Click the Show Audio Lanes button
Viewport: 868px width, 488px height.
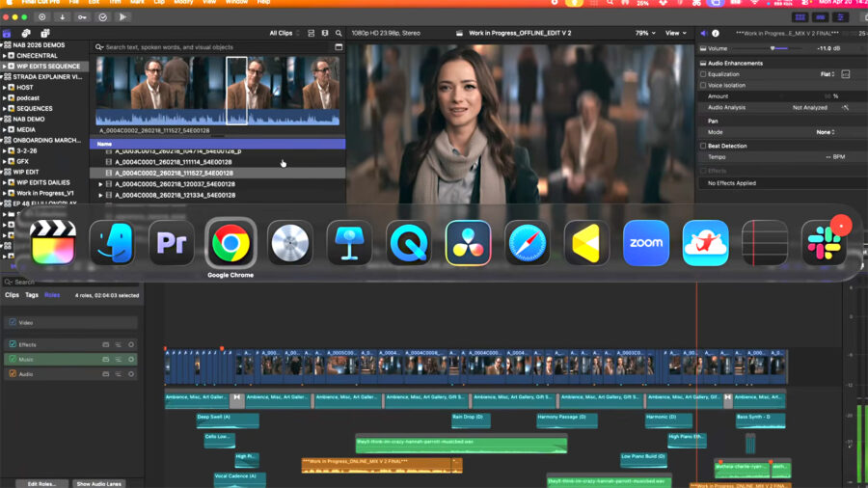coord(99,483)
